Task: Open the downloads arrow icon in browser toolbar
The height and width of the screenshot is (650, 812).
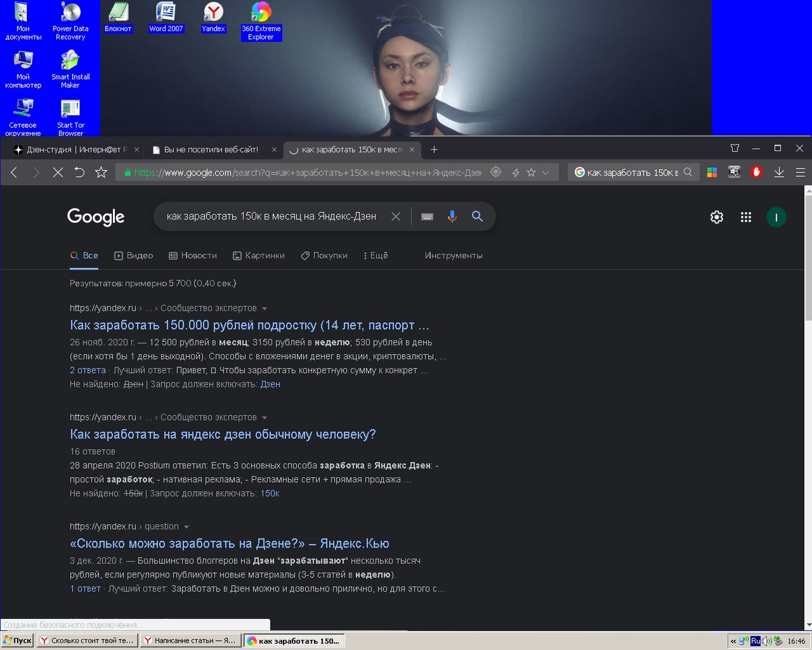Action: click(780, 172)
